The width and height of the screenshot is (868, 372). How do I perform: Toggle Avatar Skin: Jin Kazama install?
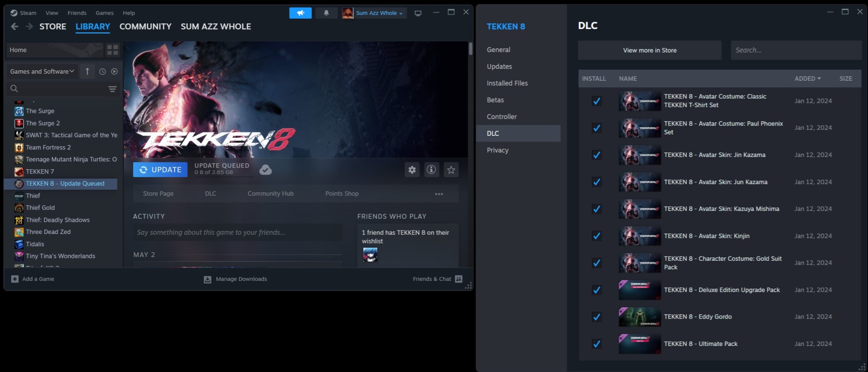597,155
